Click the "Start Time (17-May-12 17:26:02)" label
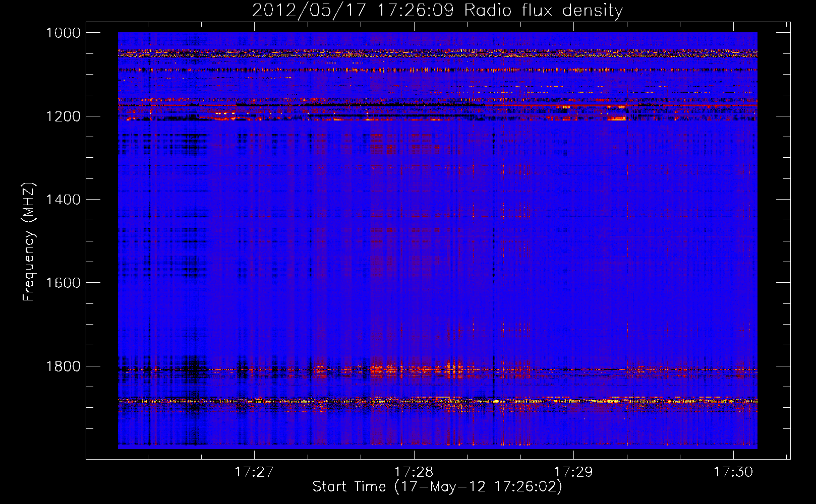Screen dimensions: 816x504 click(x=437, y=487)
